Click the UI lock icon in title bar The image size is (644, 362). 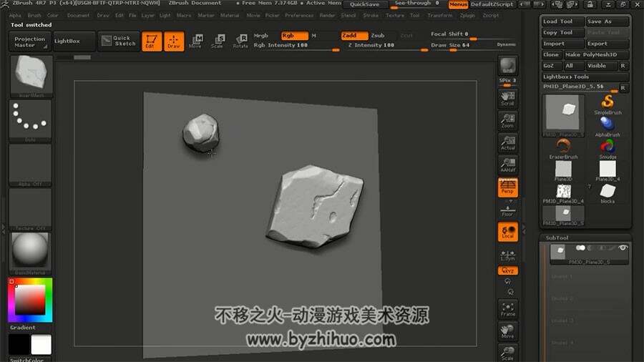pyautogui.click(x=590, y=4)
